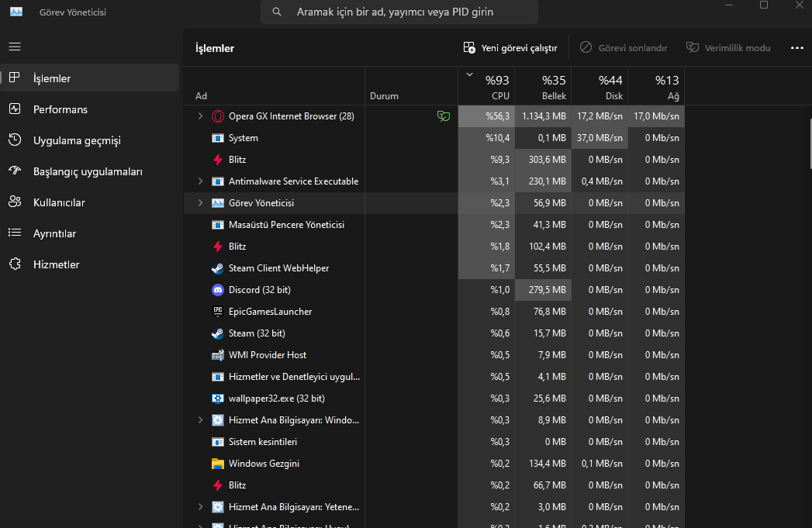Expand the Opera GX Internet Browser group
This screenshot has width=812, height=528.
click(x=200, y=116)
